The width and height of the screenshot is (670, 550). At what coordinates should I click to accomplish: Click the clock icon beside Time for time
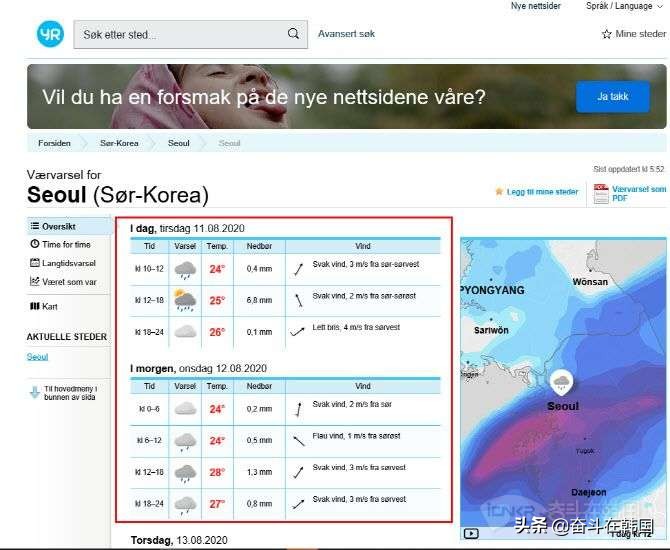(x=35, y=244)
